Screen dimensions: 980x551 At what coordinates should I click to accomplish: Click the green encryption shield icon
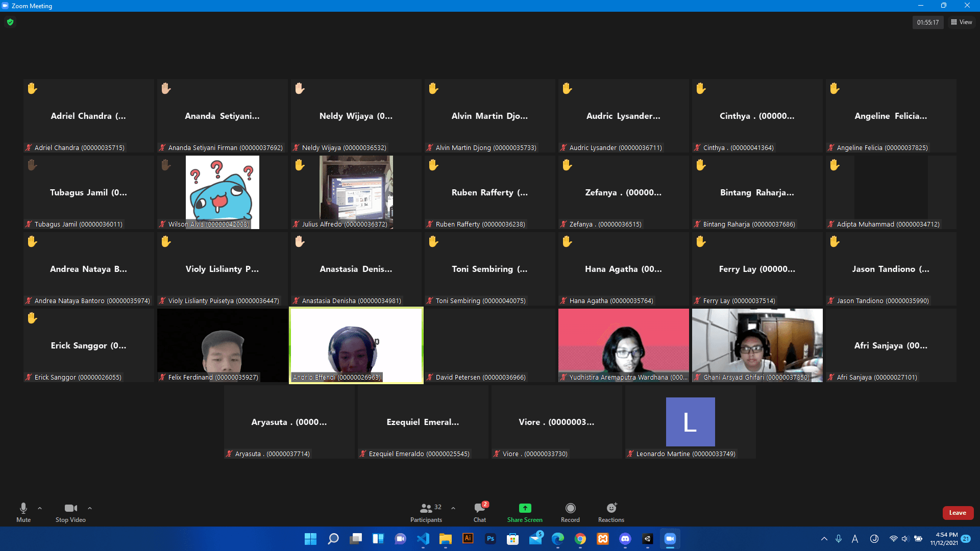(x=10, y=22)
